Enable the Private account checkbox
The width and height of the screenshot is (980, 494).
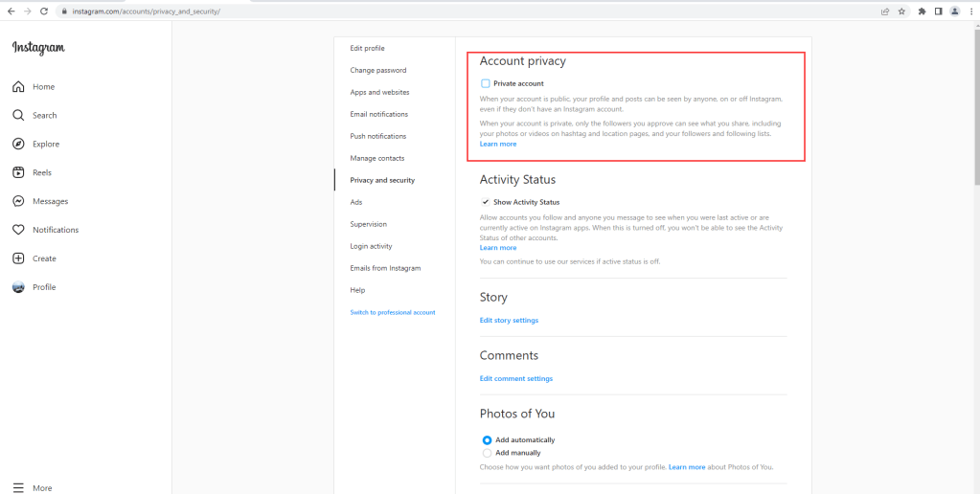click(x=486, y=84)
